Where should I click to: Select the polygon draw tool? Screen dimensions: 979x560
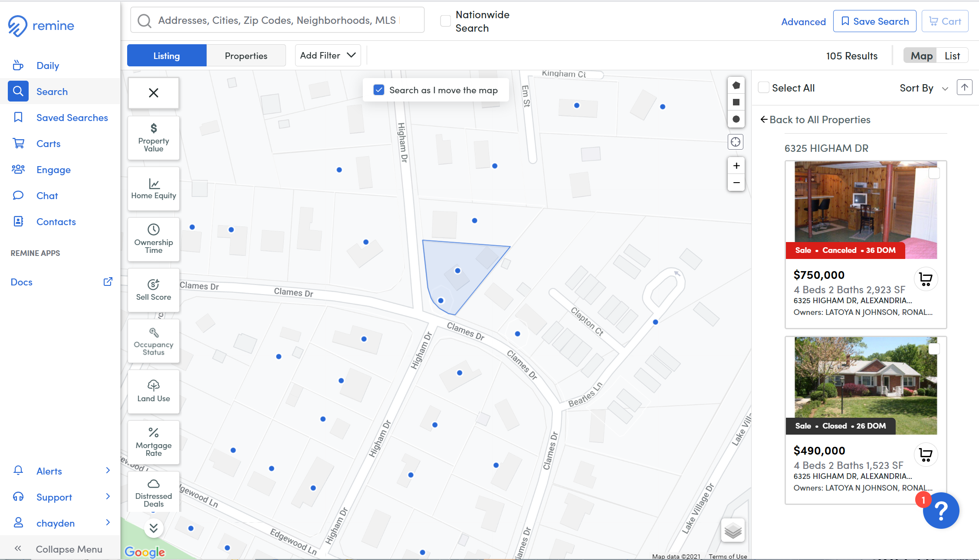(736, 85)
